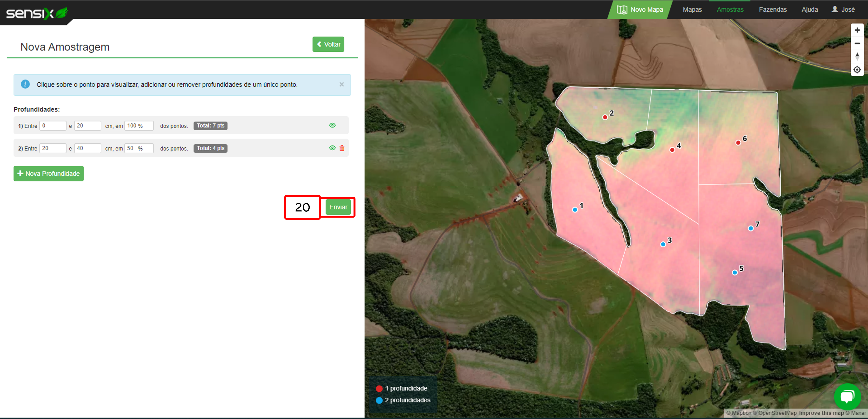Edit start depth 20 field of row 2
The width and height of the screenshot is (868, 419).
point(53,148)
